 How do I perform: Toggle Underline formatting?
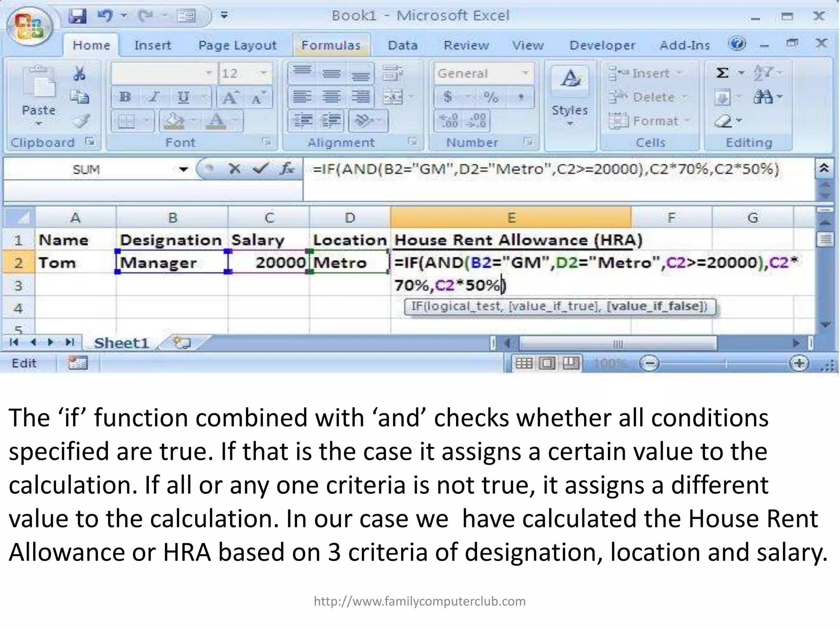click(x=183, y=97)
